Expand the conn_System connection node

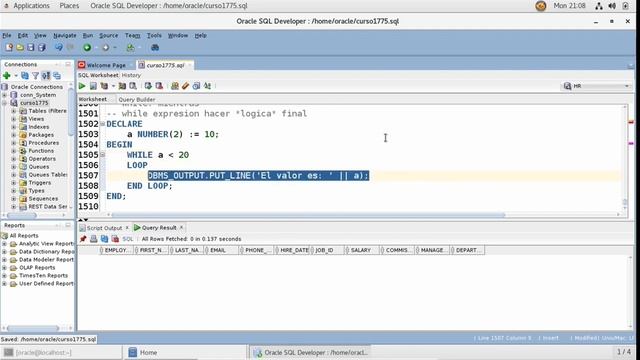coord(4,95)
